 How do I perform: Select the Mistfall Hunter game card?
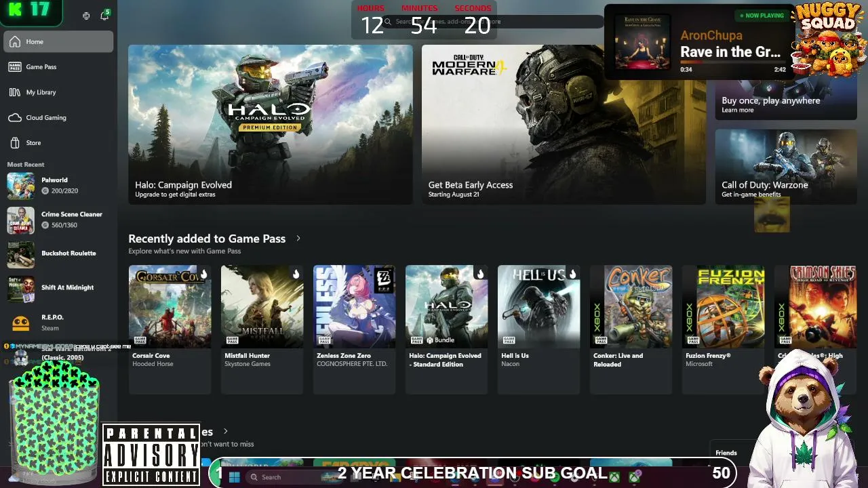click(262, 329)
